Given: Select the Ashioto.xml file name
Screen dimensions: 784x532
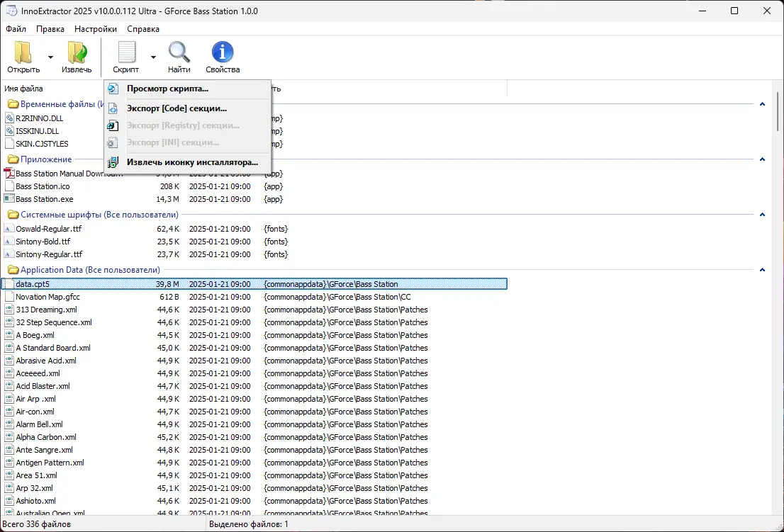Looking at the screenshot, I should click(x=35, y=501).
